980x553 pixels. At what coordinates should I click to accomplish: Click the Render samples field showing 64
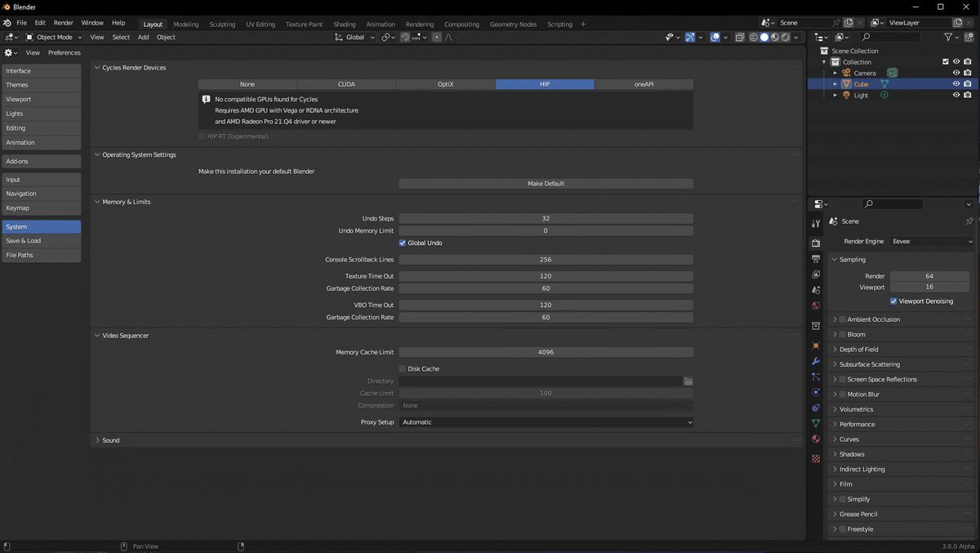click(x=929, y=276)
